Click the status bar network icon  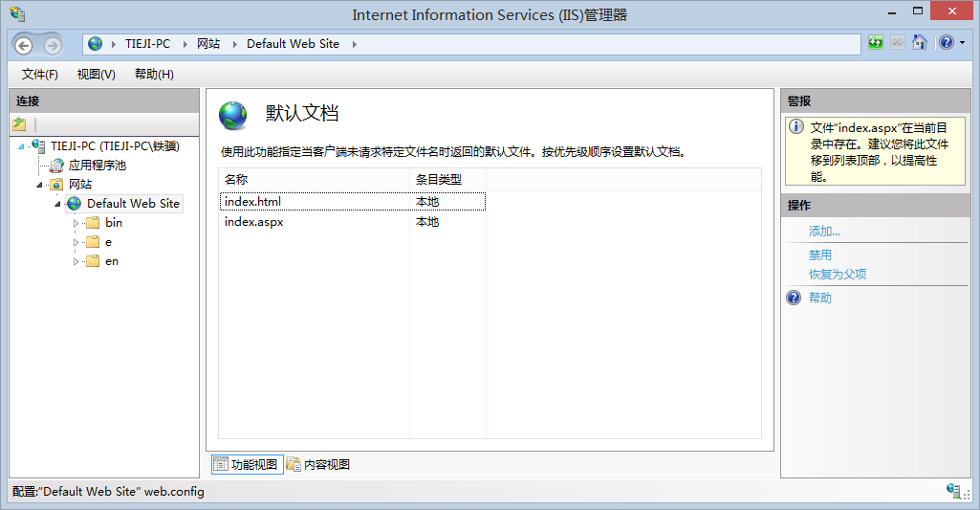click(x=953, y=491)
